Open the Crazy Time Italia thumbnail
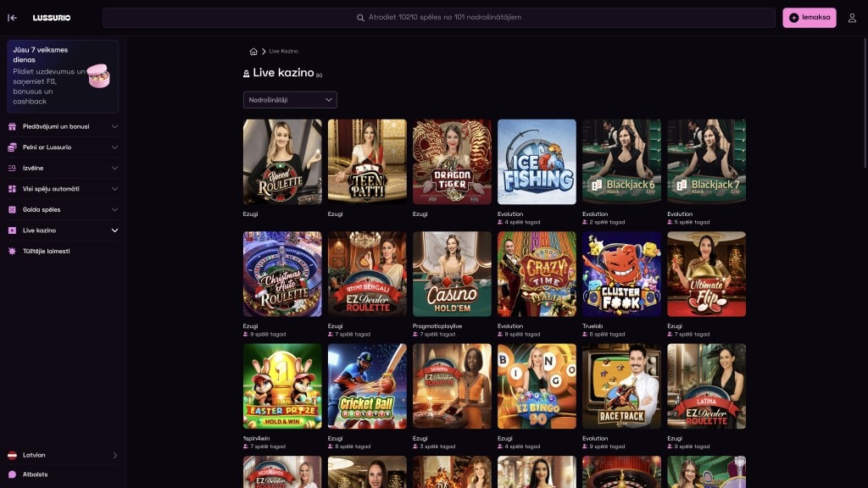This screenshot has height=488, width=868. coord(537,274)
